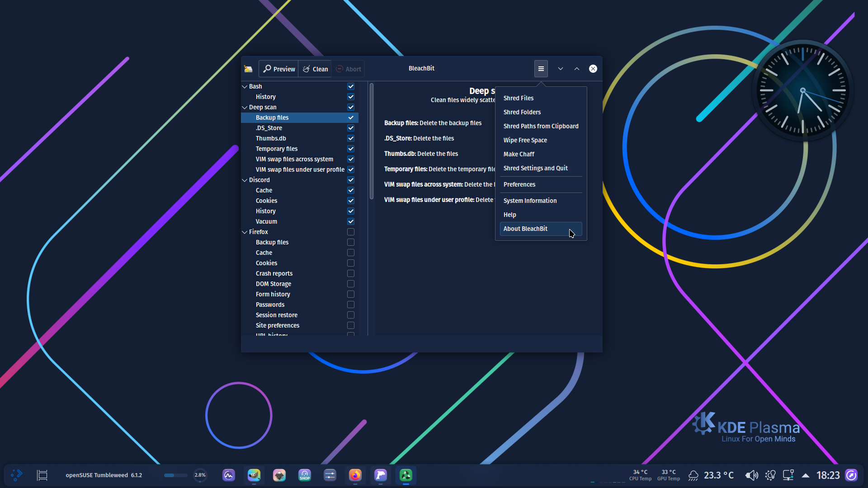This screenshot has width=868, height=488.
Task: Launch Inkscape from the taskbar
Action: [279, 475]
